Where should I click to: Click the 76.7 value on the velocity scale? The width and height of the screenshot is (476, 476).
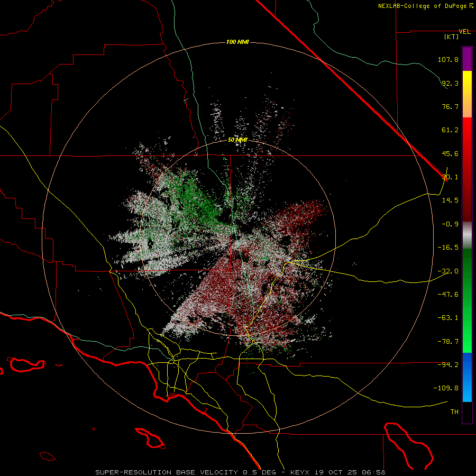tap(450, 106)
